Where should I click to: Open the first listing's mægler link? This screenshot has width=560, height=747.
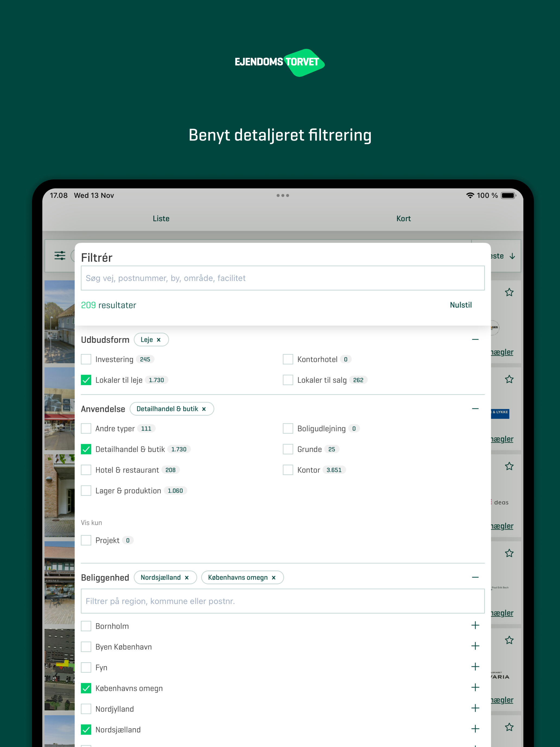[502, 352]
